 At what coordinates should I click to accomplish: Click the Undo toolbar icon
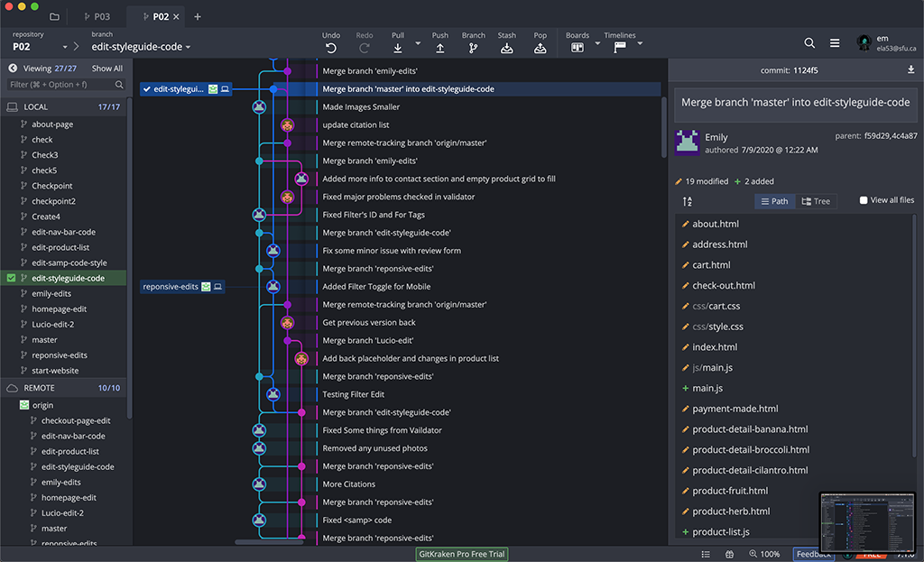pyautogui.click(x=330, y=49)
